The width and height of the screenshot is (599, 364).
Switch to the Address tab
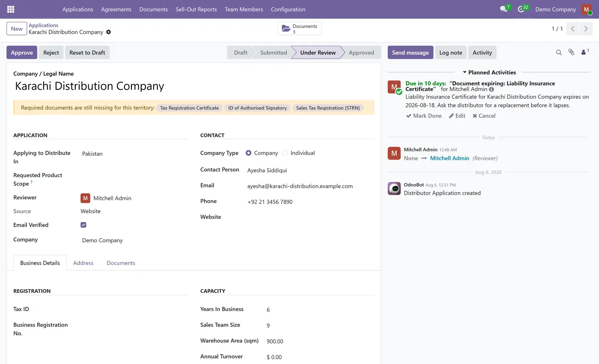tap(83, 263)
